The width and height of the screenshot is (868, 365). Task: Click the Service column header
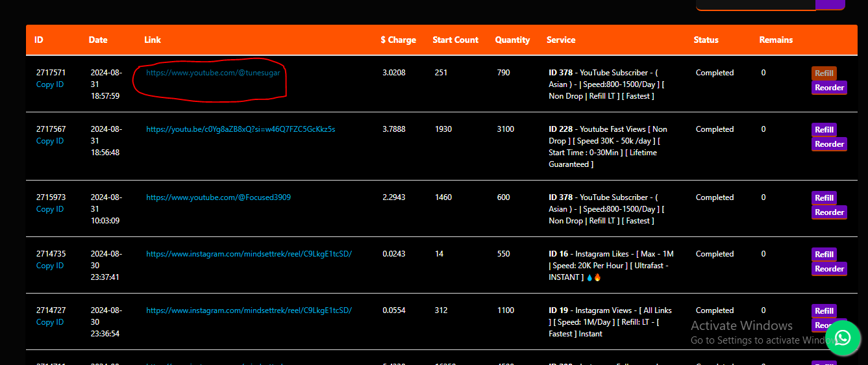[561, 40]
